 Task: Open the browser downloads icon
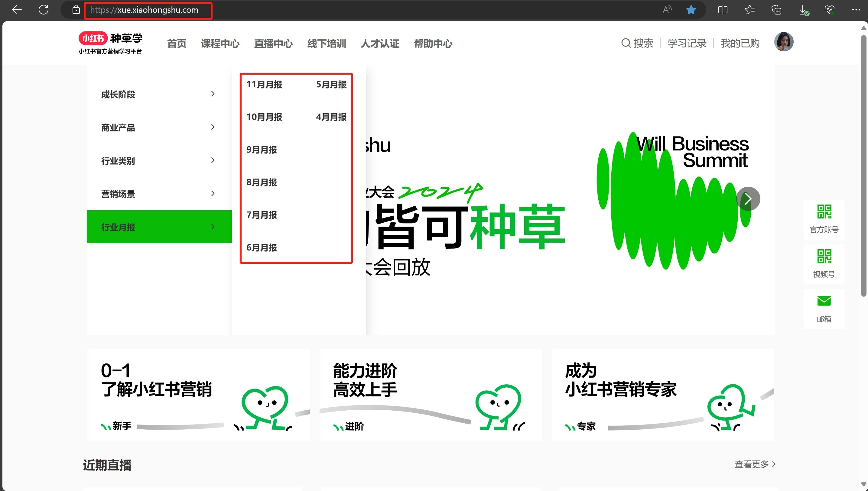[x=803, y=10]
